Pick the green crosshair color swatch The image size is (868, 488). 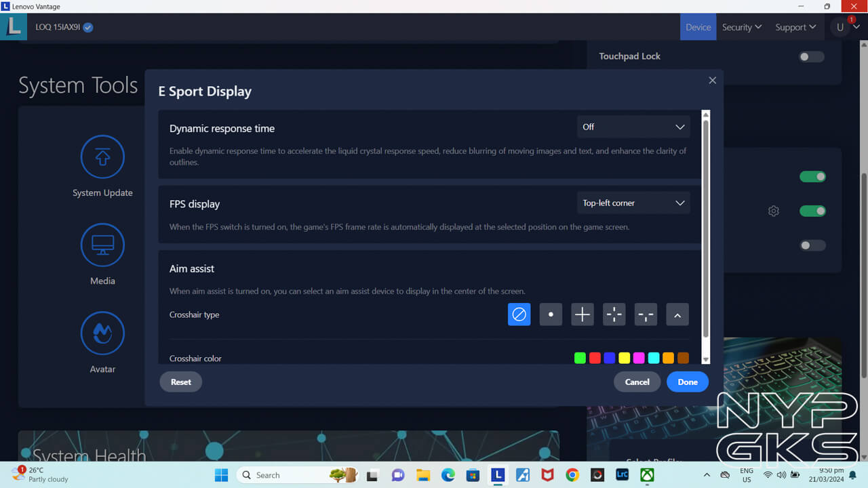[x=580, y=358]
